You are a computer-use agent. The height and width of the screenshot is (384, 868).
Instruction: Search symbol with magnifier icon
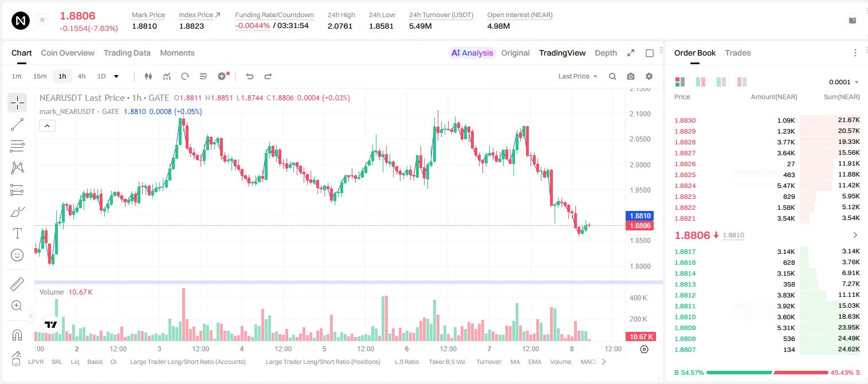click(x=612, y=76)
